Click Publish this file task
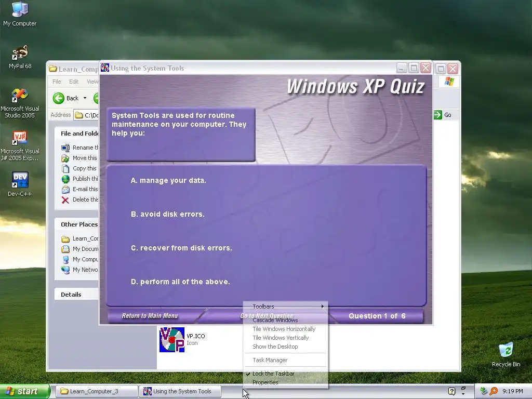This screenshot has width=532, height=399. point(79,179)
